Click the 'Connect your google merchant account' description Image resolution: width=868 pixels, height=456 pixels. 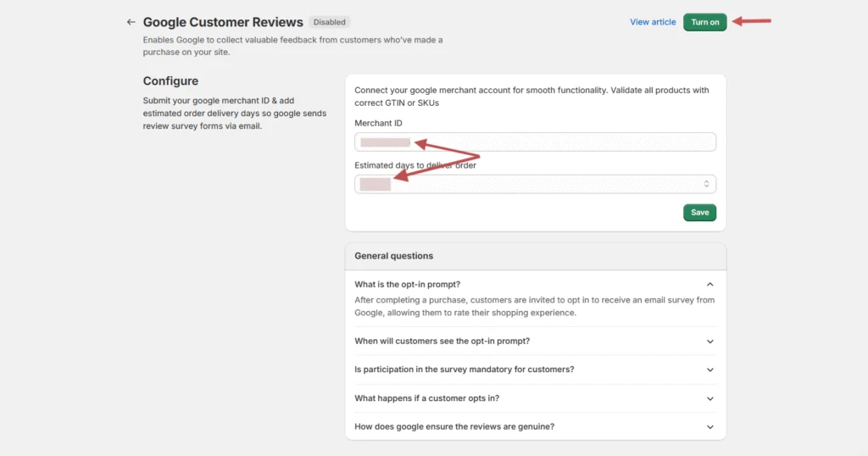531,97
